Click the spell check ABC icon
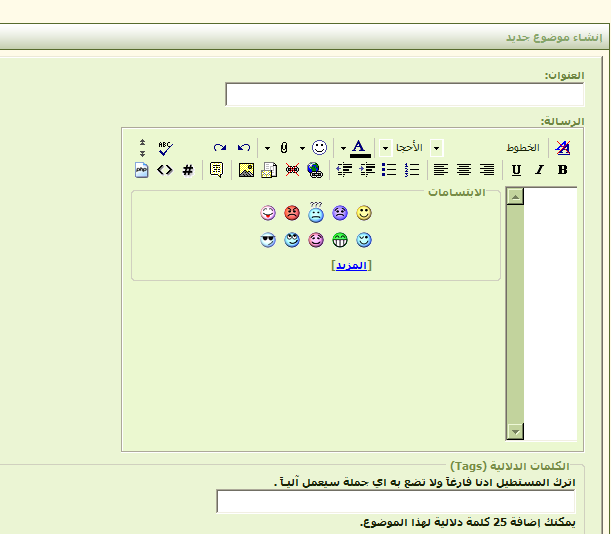This screenshot has width=611, height=534. (165, 147)
